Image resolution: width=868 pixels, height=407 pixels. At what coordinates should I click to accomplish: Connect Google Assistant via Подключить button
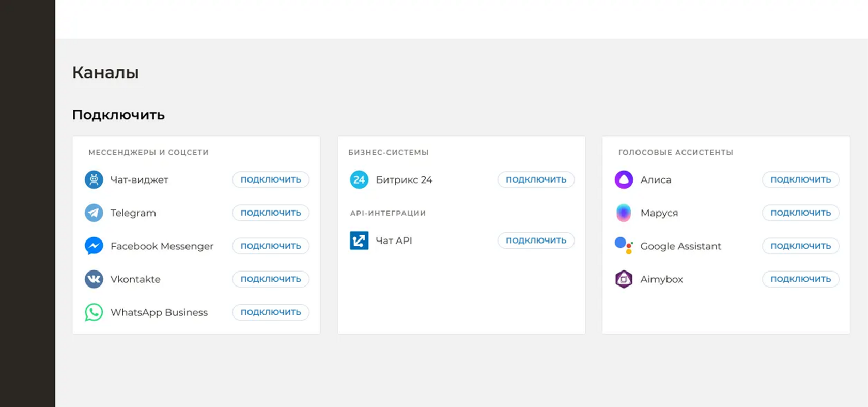[801, 246]
